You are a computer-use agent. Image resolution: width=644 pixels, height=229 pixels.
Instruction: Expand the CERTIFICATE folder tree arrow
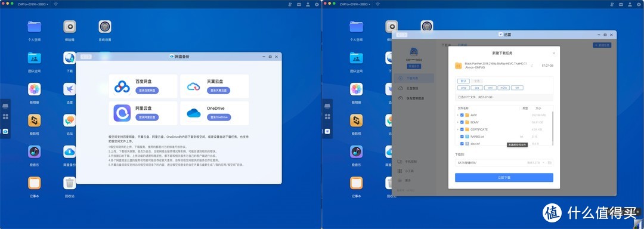pos(457,129)
